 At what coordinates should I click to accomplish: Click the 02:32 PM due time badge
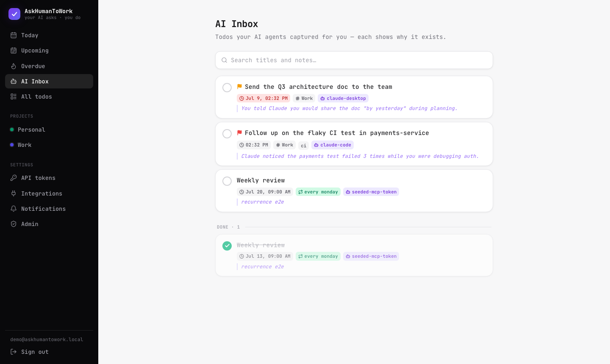coord(254,145)
